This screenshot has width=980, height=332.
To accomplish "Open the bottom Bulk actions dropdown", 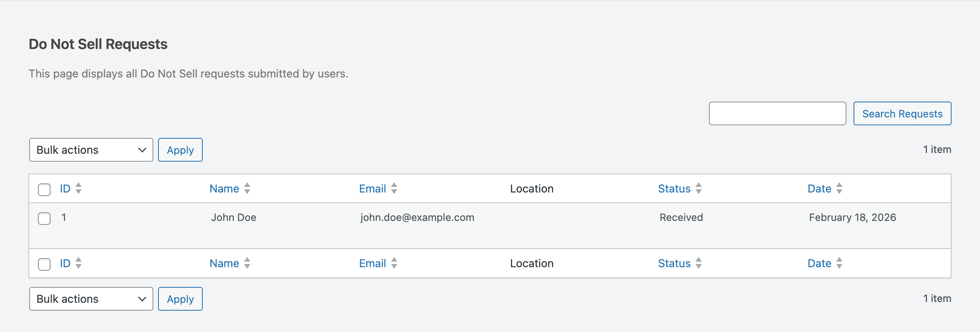I will point(91,299).
